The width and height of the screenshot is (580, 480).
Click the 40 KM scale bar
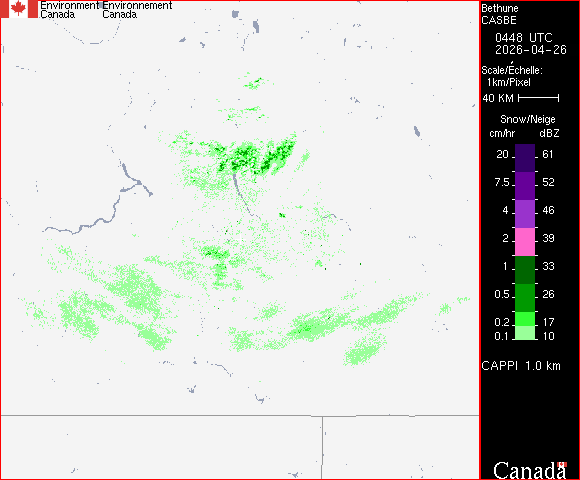pos(539,98)
